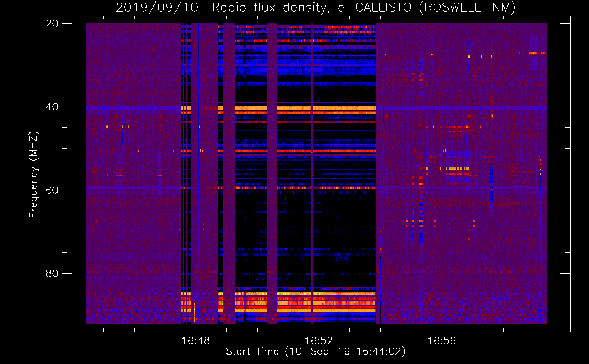The width and height of the screenshot is (589, 364).
Task: Click the 20 frequency tick label
Action: click(x=52, y=24)
